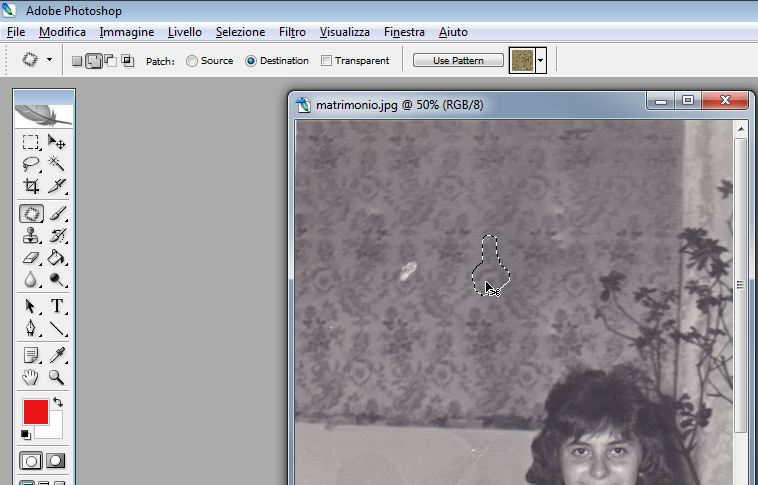
Task: Open the Selezione menu
Action: click(x=240, y=32)
